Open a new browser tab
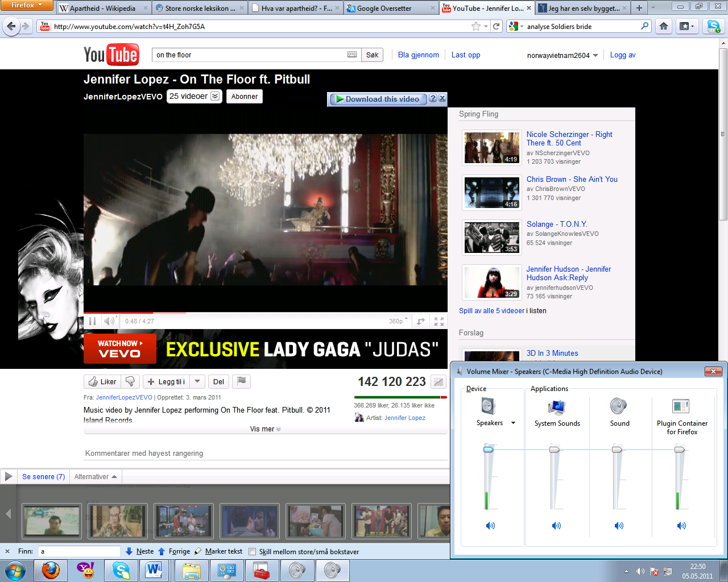This screenshot has width=728, height=582. pyautogui.click(x=639, y=8)
